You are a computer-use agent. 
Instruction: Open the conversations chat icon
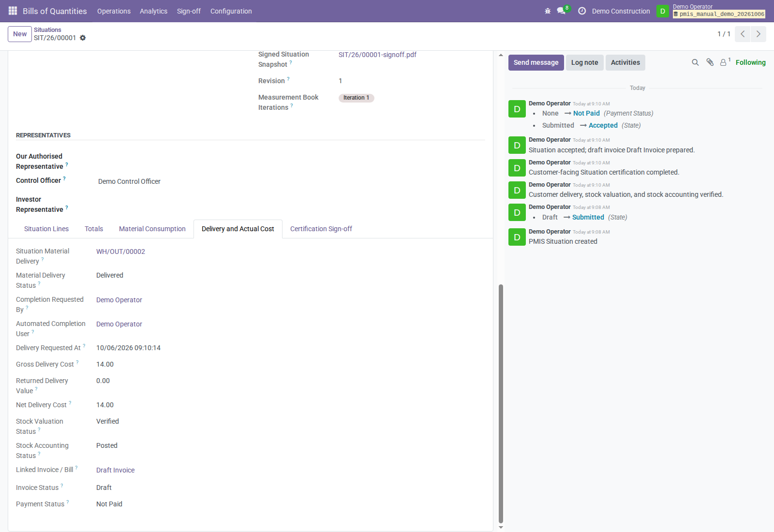pos(561,11)
